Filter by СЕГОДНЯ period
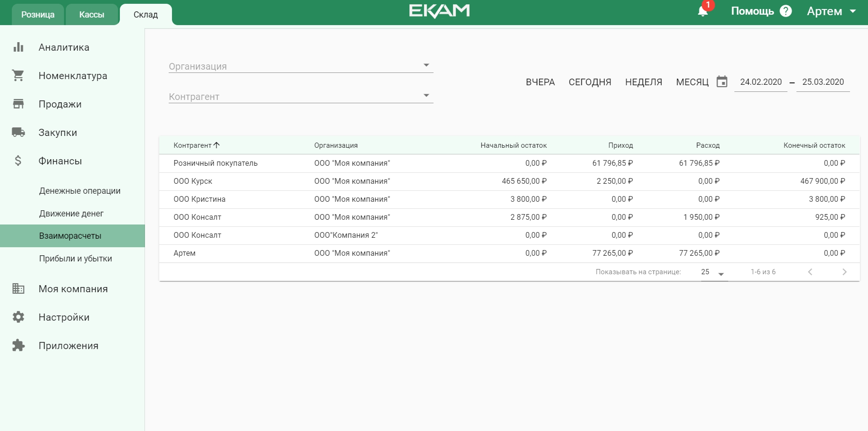The width and height of the screenshot is (868, 431). click(590, 82)
